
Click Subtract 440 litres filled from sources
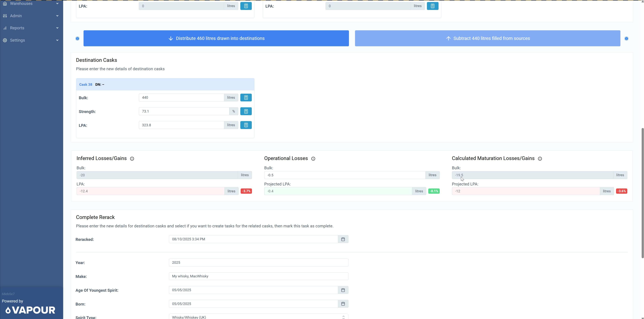tap(487, 39)
